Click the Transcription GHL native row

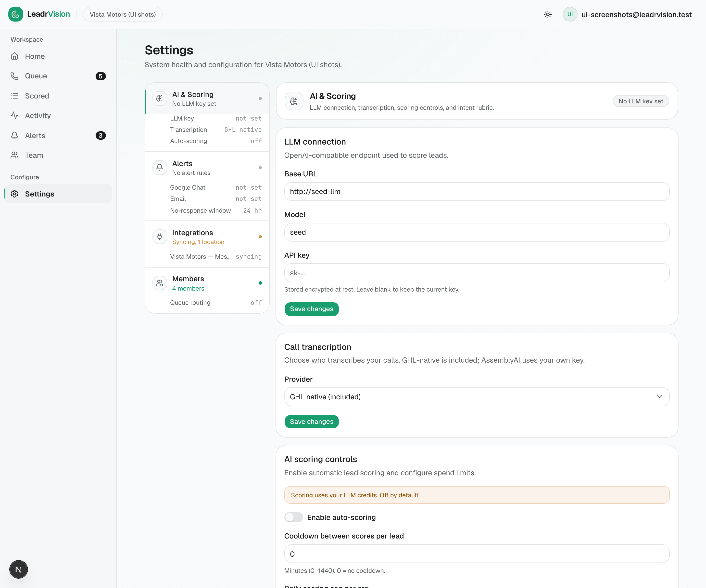[216, 130]
